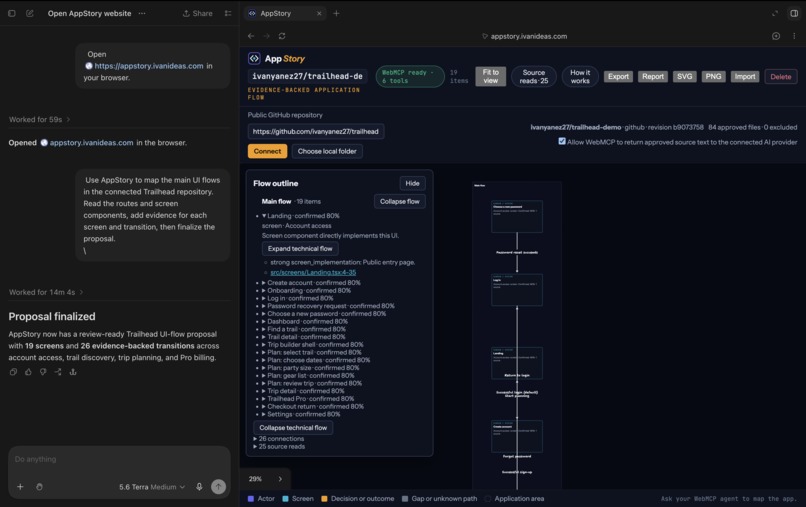
Task: Expand the Worked for 59s details
Action: coord(40,119)
